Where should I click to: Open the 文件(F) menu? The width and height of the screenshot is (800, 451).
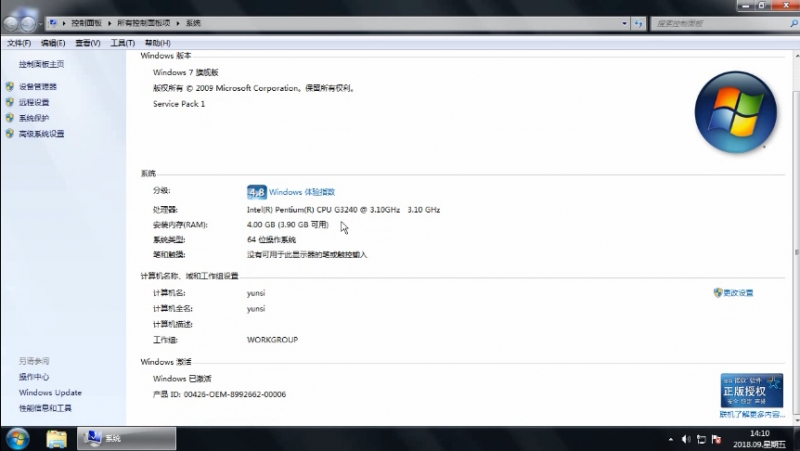19,43
